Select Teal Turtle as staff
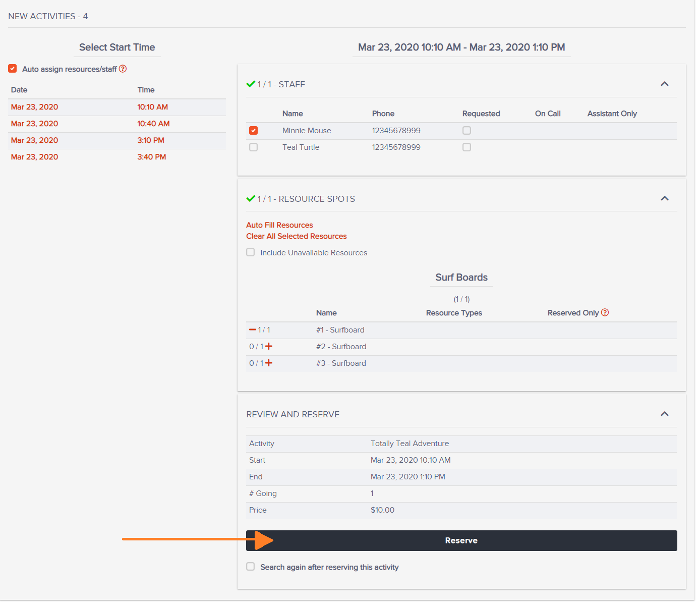 tap(253, 147)
